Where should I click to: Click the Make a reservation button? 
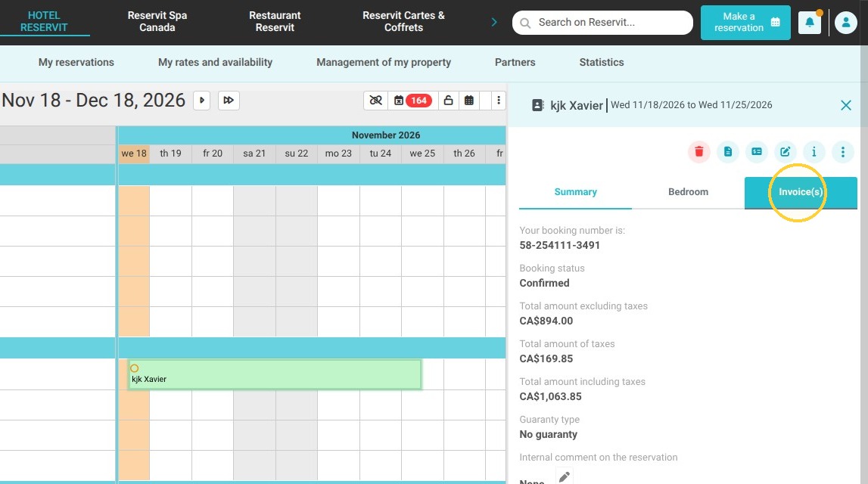coord(745,23)
